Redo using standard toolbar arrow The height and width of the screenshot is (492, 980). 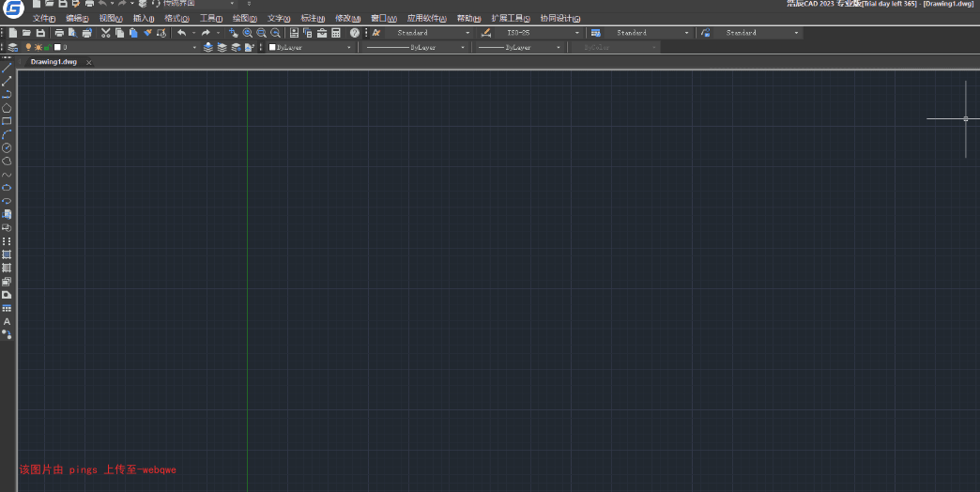click(206, 33)
